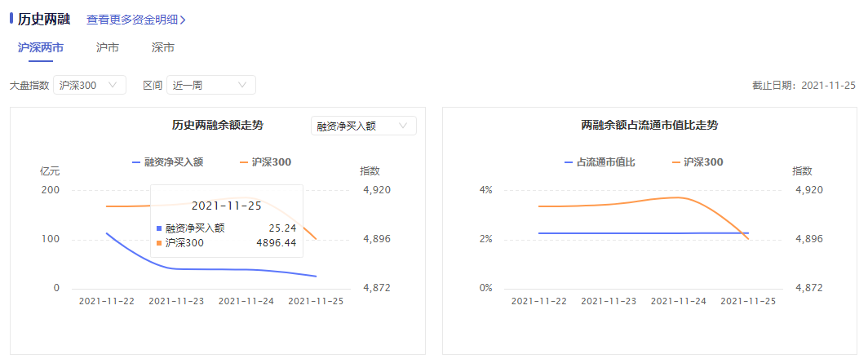This screenshot has width=868, height=363.
Task: Click 2021-11-24 label on left chart axis
Action: coord(246,302)
